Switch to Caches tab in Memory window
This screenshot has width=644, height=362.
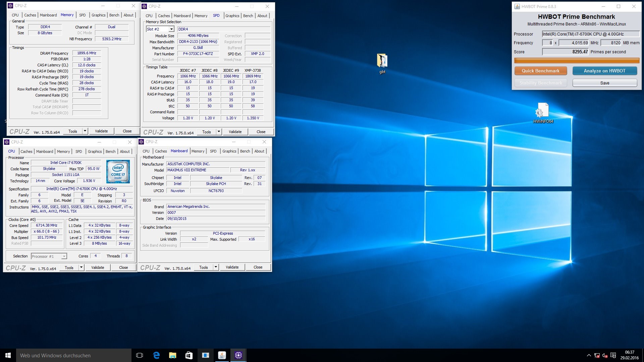30,15
